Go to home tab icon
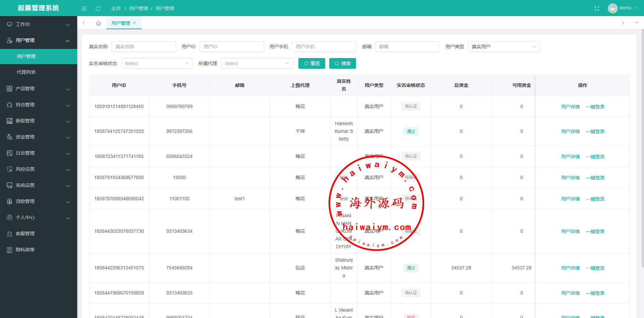The image size is (644, 318). click(98, 23)
